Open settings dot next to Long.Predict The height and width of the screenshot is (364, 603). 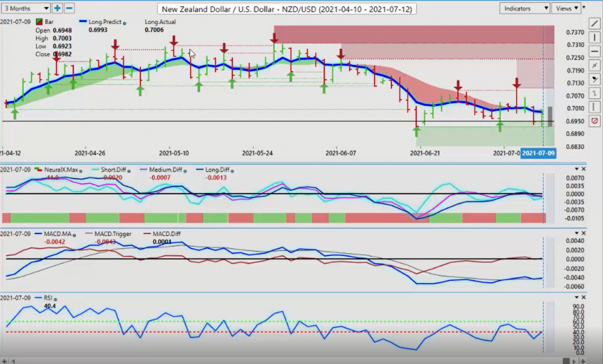point(125,23)
